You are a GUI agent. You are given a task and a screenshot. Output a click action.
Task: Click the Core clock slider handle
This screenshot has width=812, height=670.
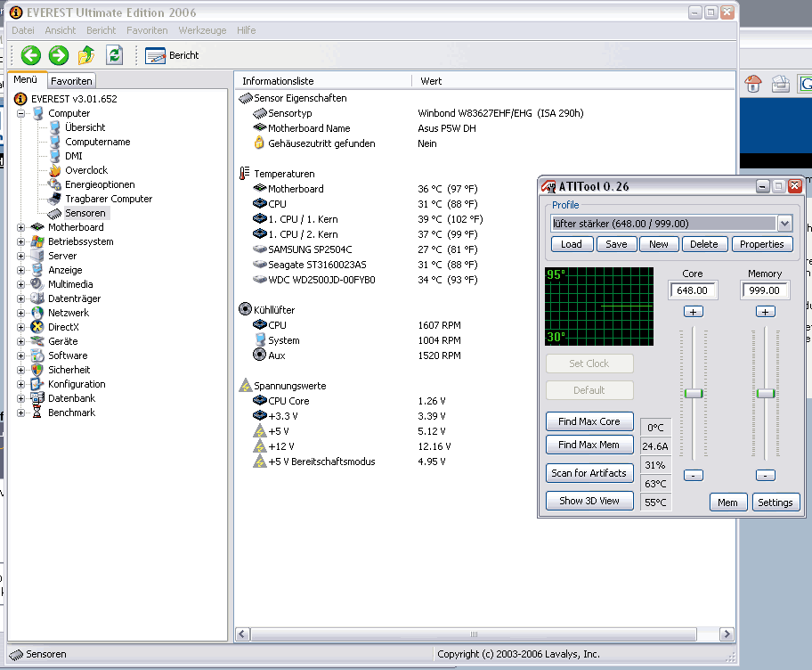point(693,393)
